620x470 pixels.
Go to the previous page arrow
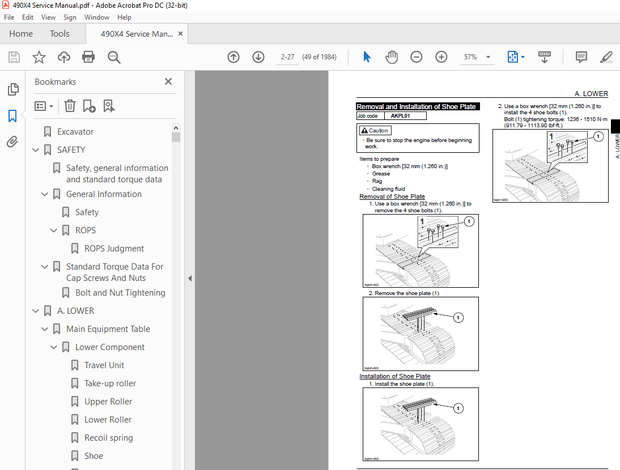[233, 57]
